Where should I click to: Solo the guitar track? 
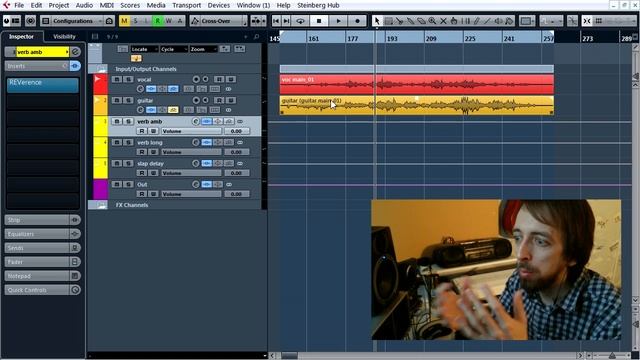(x=128, y=100)
